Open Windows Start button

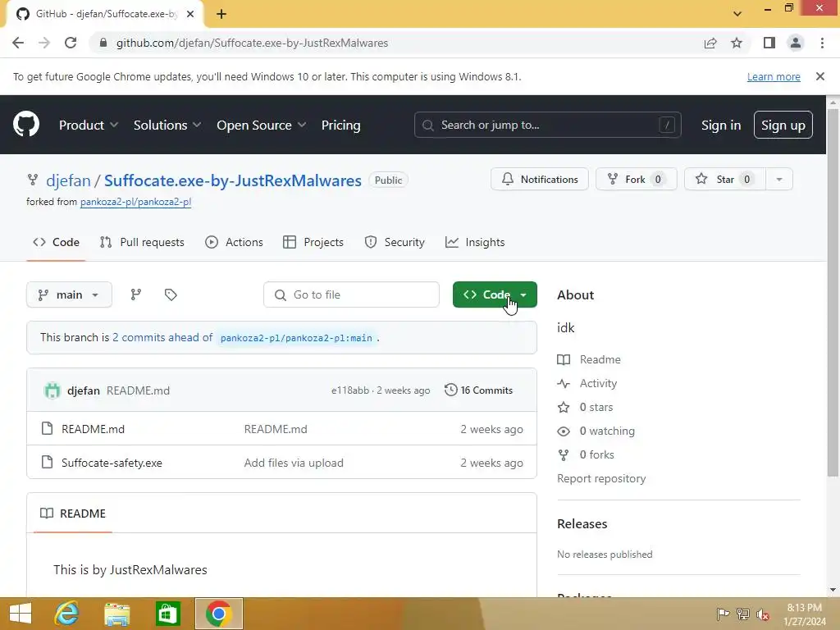(21, 614)
